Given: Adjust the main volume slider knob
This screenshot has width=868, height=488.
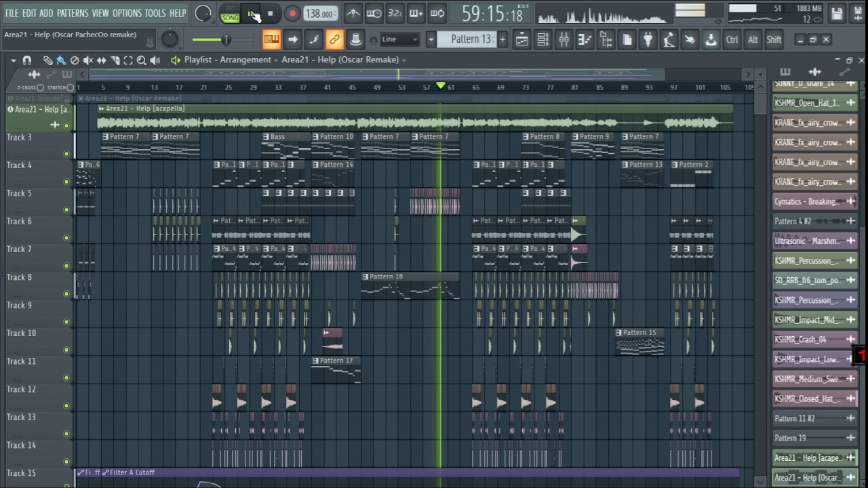Looking at the screenshot, I should (226, 39).
